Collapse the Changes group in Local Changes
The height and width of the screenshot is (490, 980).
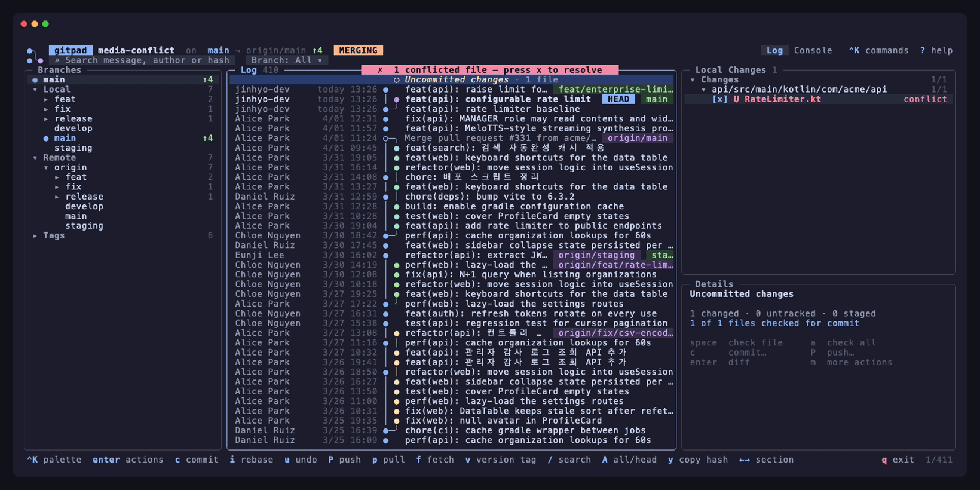pos(693,80)
